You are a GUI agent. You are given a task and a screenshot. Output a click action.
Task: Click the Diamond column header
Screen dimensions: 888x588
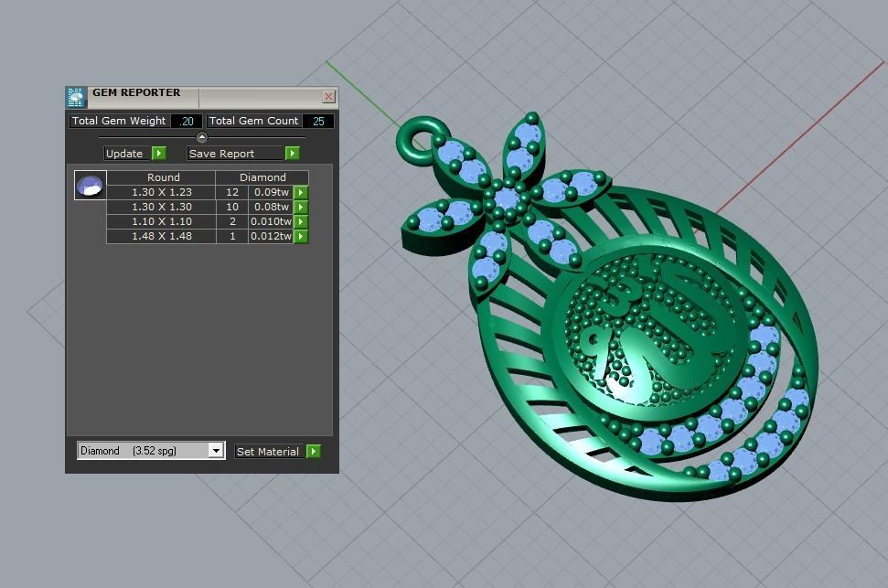(x=262, y=178)
